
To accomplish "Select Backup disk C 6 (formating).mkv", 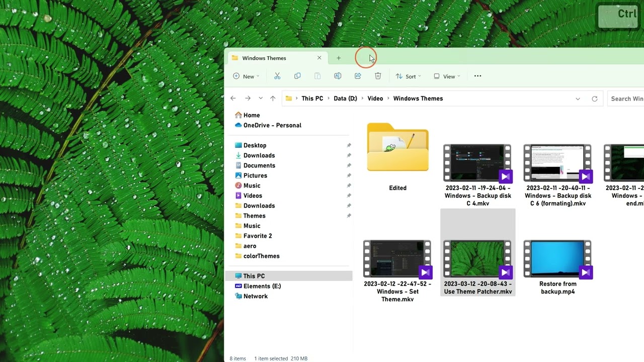I will pos(558,175).
